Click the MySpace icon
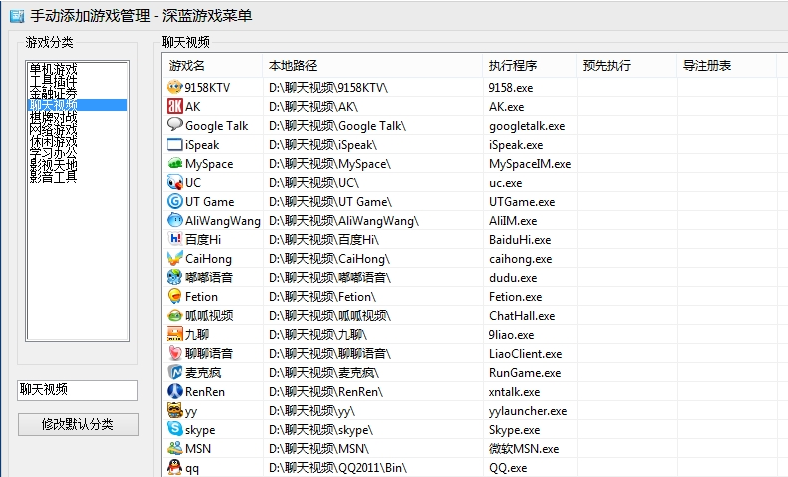788x477 pixels. click(x=174, y=163)
